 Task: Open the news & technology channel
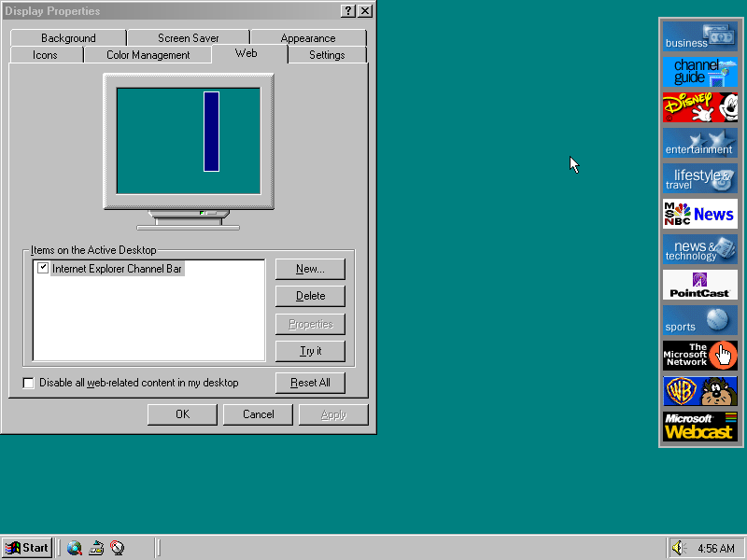point(699,249)
